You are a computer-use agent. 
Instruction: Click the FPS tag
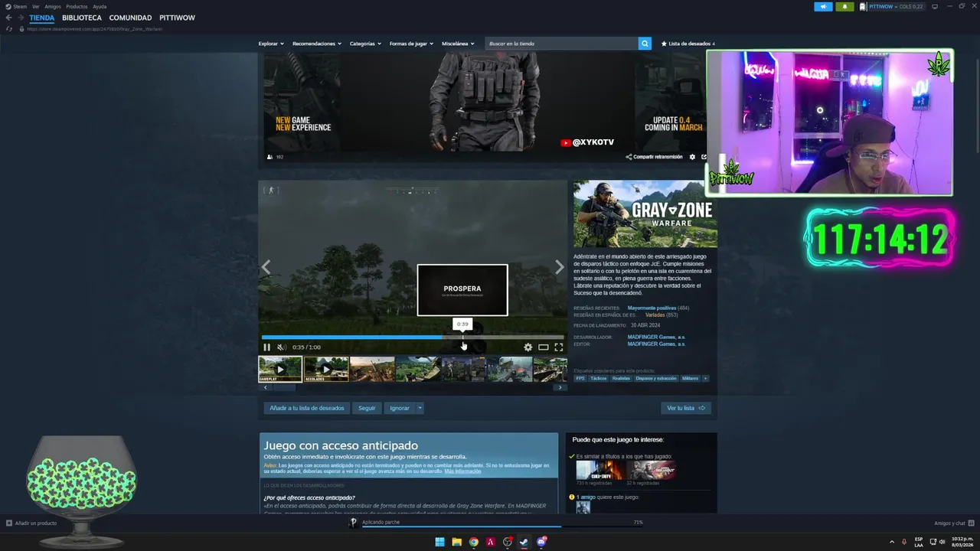click(x=580, y=378)
